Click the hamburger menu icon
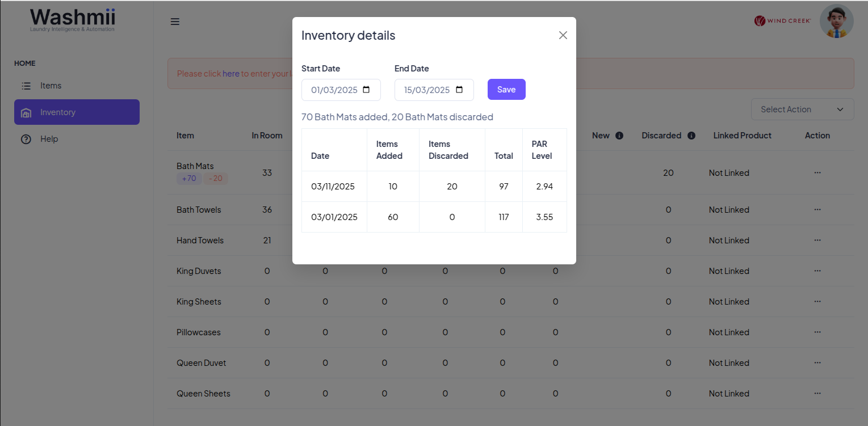Viewport: 868px width, 426px height. [x=175, y=22]
